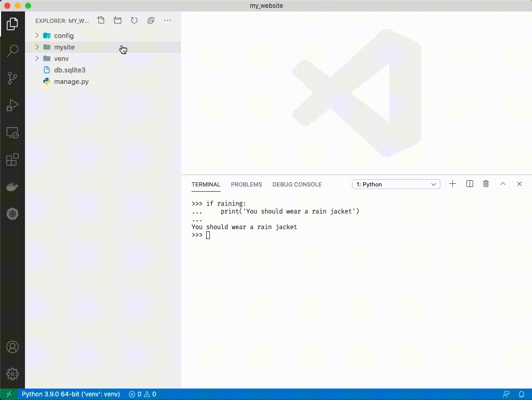Open the Search view in the sidebar
This screenshot has height=400, width=532.
[12, 51]
